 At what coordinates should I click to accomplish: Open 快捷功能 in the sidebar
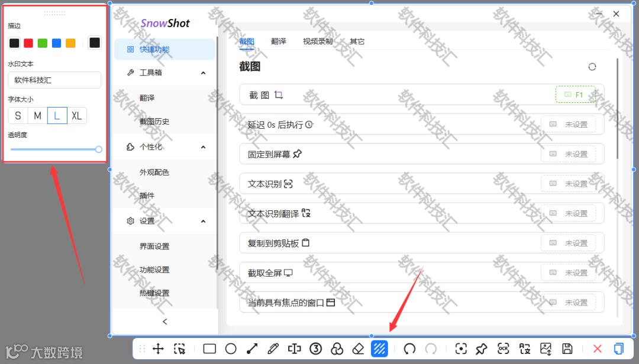tap(164, 49)
